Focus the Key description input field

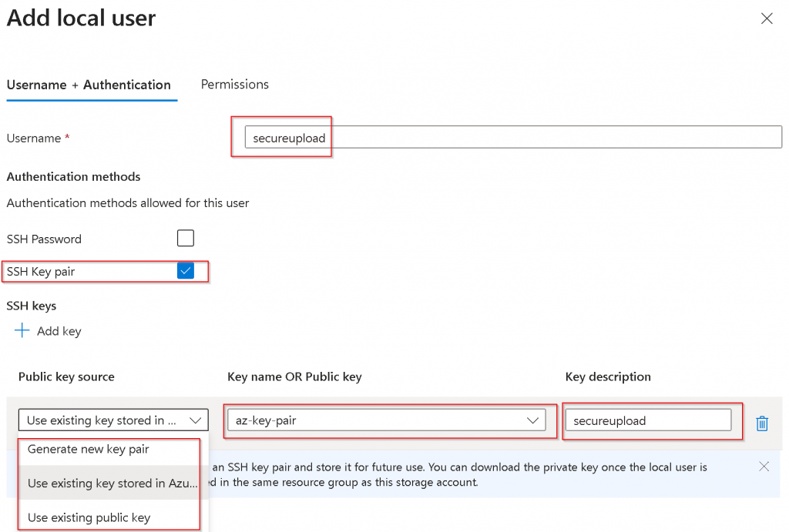tap(648, 420)
